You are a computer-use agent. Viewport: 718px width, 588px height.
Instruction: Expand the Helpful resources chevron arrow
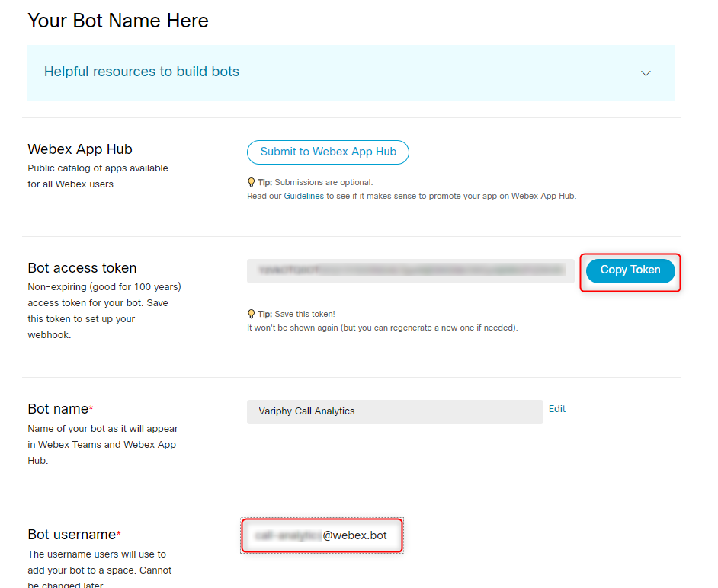click(x=646, y=73)
